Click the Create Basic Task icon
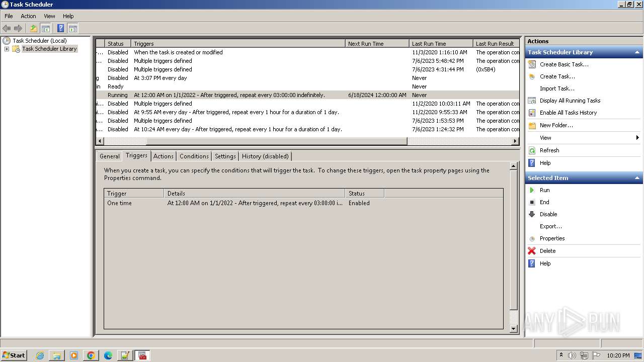644x362 pixels. click(532, 64)
